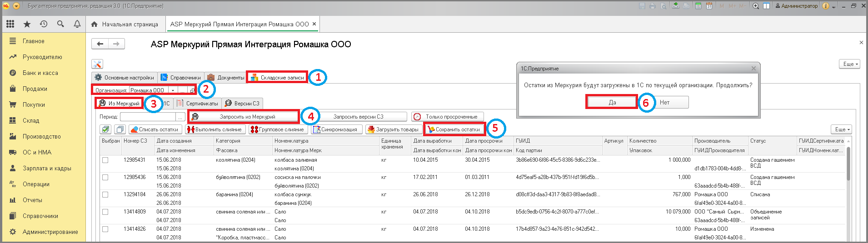
Task: Click 'Групповое слияние' button
Action: pos(278,129)
